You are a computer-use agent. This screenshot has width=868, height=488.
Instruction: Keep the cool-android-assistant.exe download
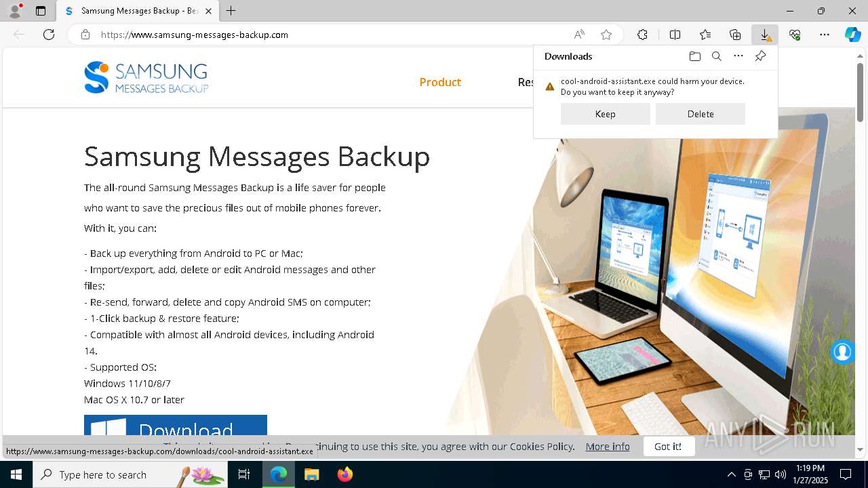[605, 114]
